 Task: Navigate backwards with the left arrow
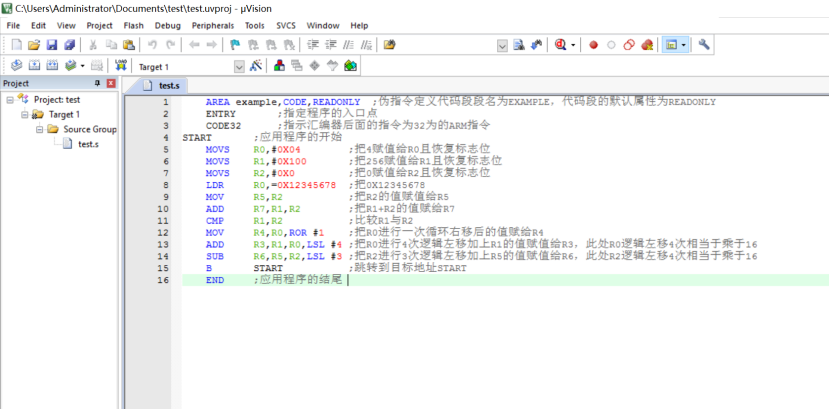click(x=194, y=45)
